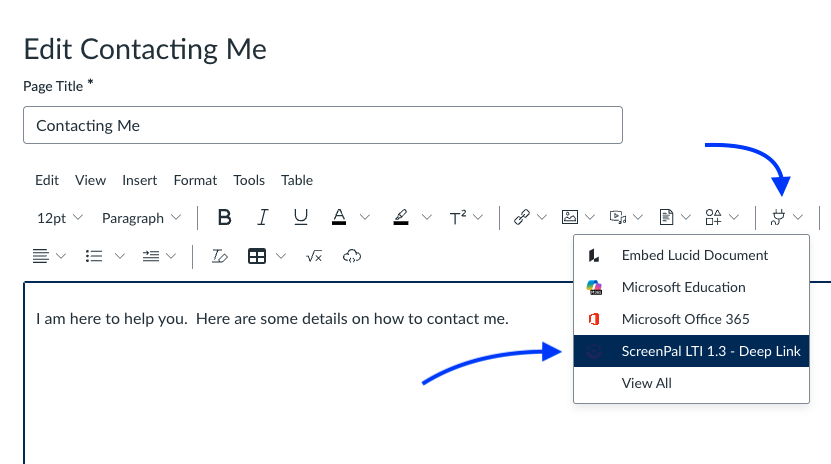Click the Insert link chain icon
Image resolution: width=831 pixels, height=464 pixels.
pyautogui.click(x=521, y=217)
